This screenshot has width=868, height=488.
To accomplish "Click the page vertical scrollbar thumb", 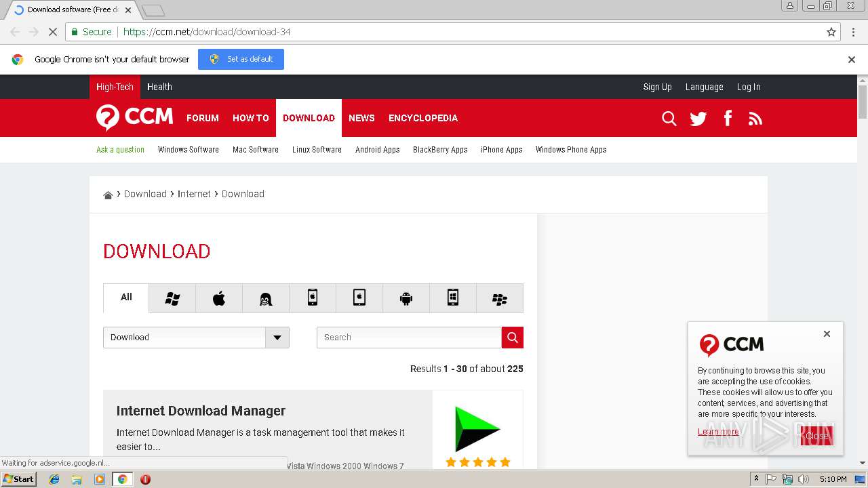I will 863,101.
